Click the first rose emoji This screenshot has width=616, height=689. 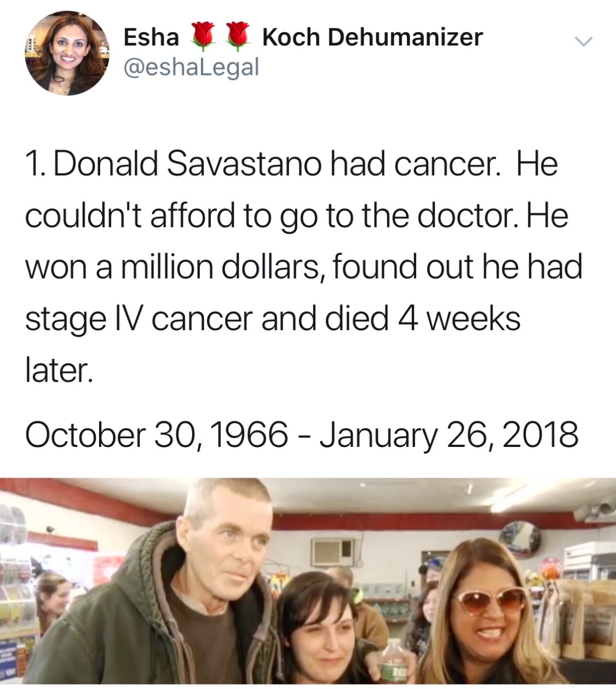click(x=203, y=37)
